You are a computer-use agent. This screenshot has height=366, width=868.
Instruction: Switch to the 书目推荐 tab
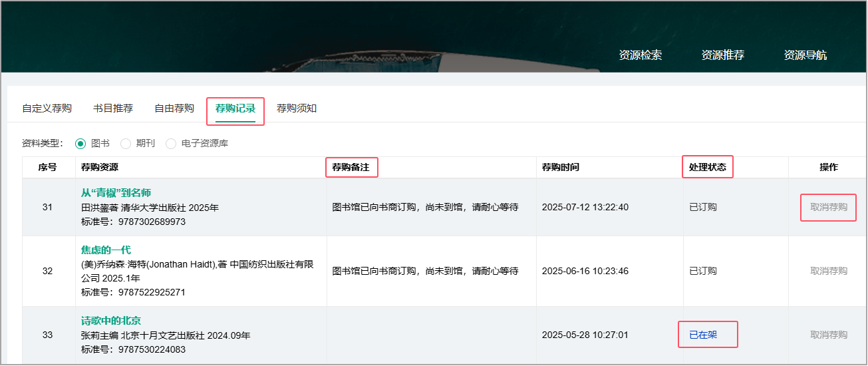113,108
